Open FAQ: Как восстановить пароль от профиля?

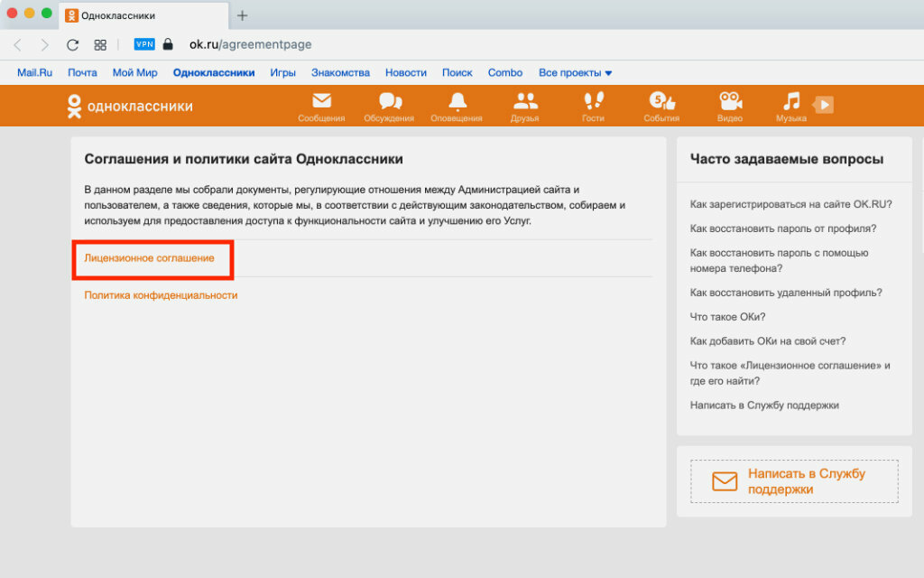pyautogui.click(x=783, y=228)
